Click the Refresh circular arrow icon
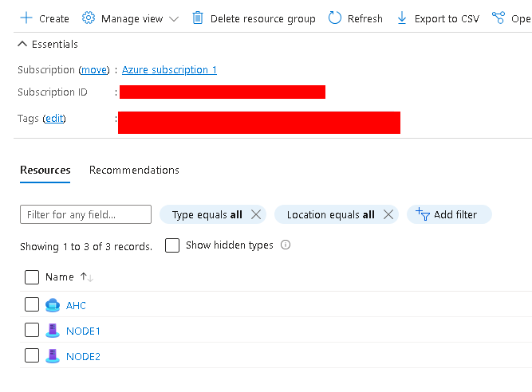The height and width of the screenshot is (392, 532). pyautogui.click(x=334, y=18)
